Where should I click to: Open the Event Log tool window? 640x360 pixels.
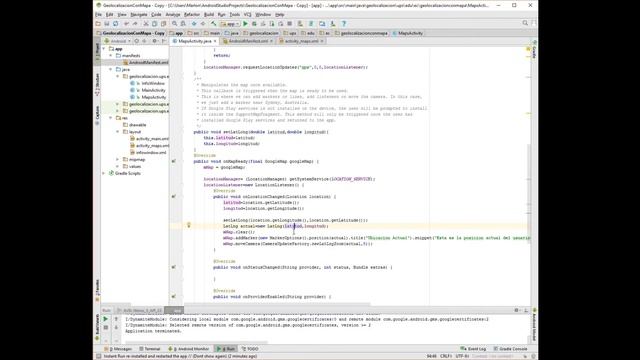[x=473, y=349]
